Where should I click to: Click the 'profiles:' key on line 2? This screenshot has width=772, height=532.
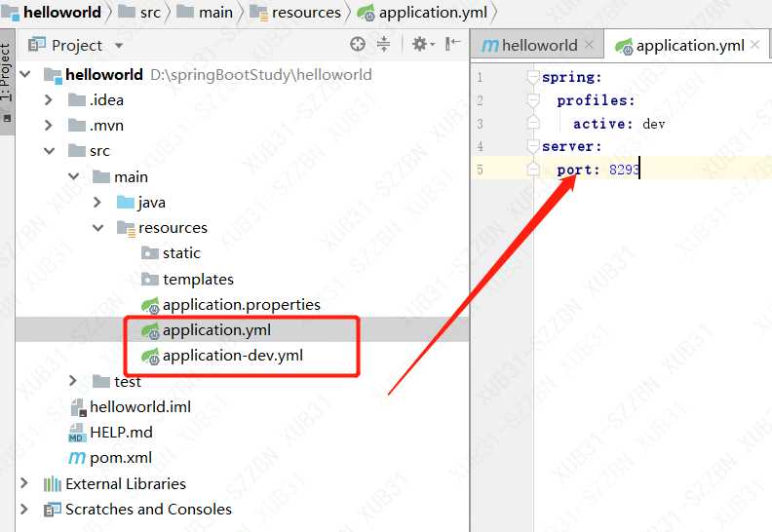tap(596, 100)
